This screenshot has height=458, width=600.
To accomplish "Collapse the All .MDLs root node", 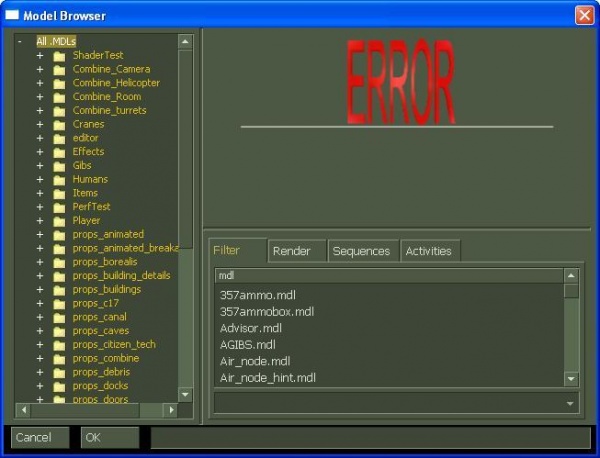I will (x=20, y=41).
